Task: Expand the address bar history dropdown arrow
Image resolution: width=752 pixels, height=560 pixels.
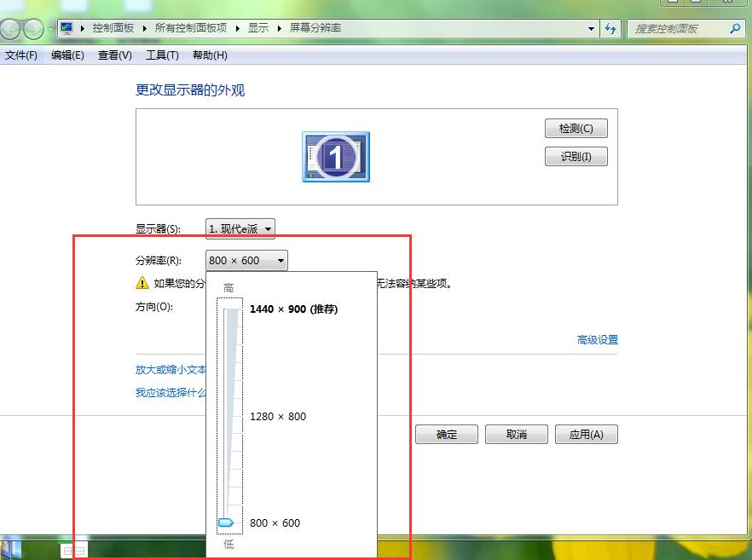Action: point(592,28)
